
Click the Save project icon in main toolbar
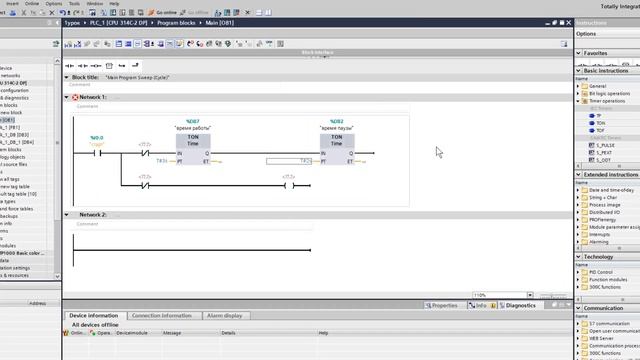pos(13,13)
